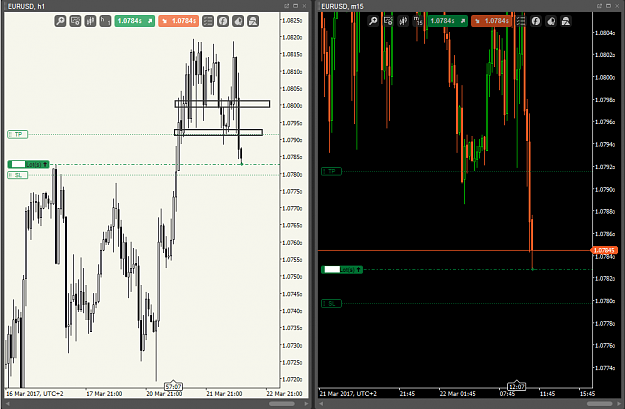Select lower rectangle drawing near 1.0792 in h1 chart

pyautogui.click(x=218, y=132)
